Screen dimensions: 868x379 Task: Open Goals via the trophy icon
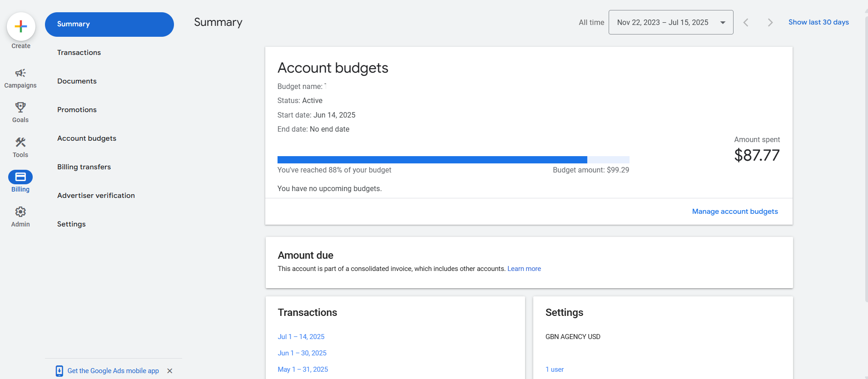20,107
